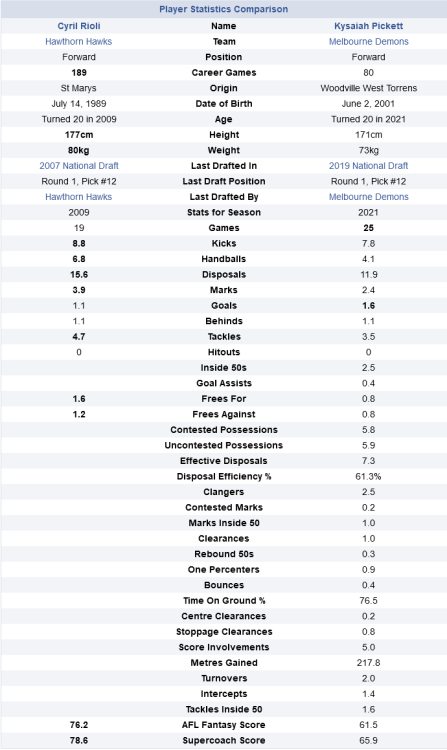Select the Last Draft Position label
This screenshot has height=750, width=447.
(224, 181)
